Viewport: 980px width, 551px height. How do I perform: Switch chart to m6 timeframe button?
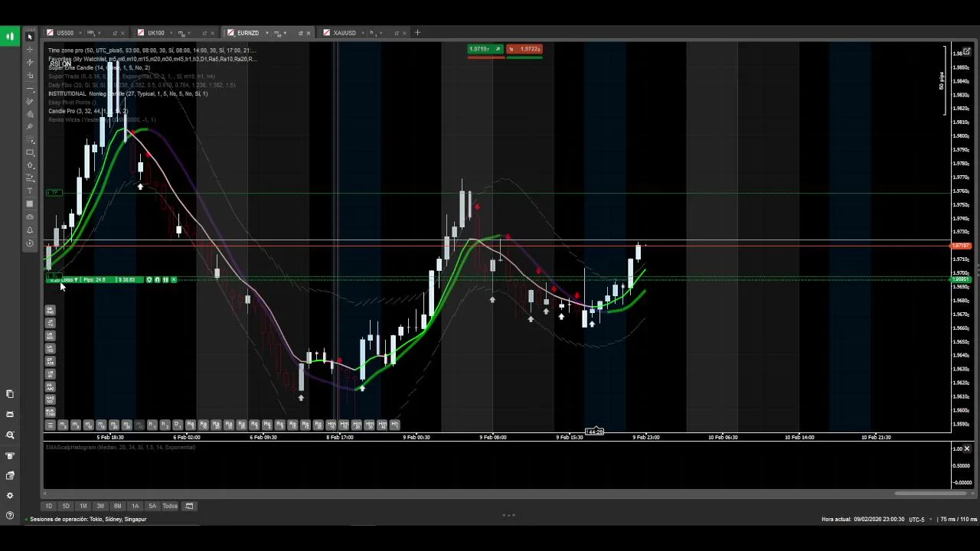tap(76, 425)
